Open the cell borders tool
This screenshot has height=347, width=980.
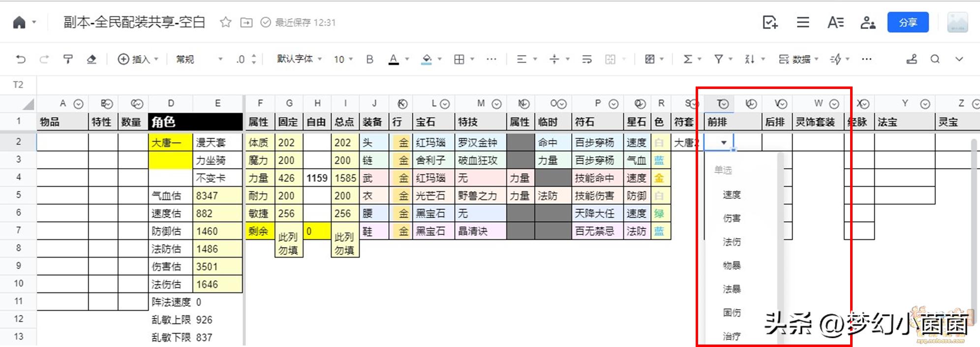[459, 59]
